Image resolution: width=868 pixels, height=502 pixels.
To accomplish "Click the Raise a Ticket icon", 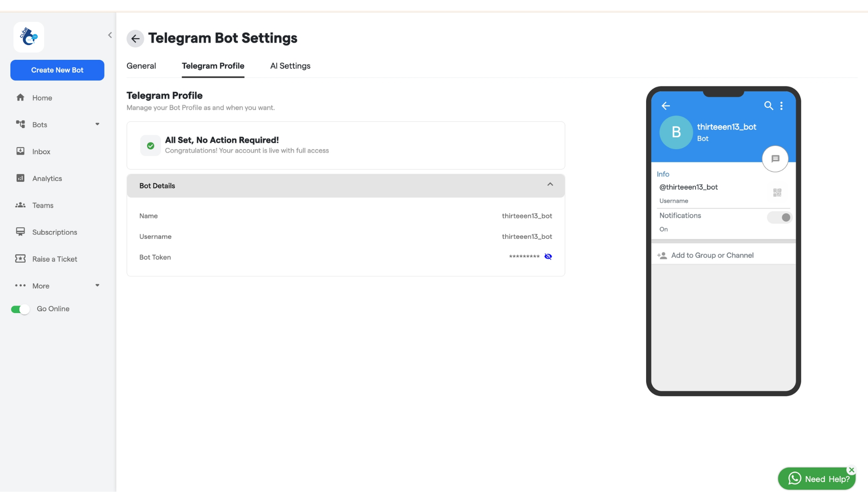I will coord(20,258).
